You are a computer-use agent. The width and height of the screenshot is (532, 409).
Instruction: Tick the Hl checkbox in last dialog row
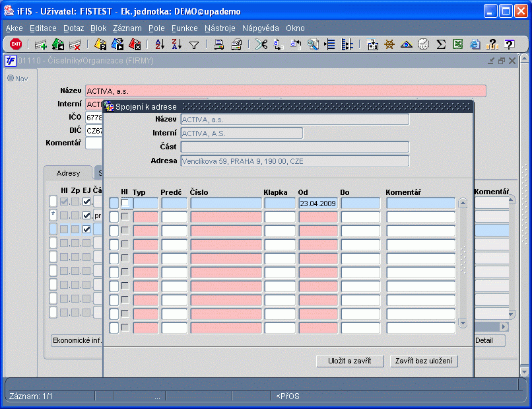tap(125, 328)
